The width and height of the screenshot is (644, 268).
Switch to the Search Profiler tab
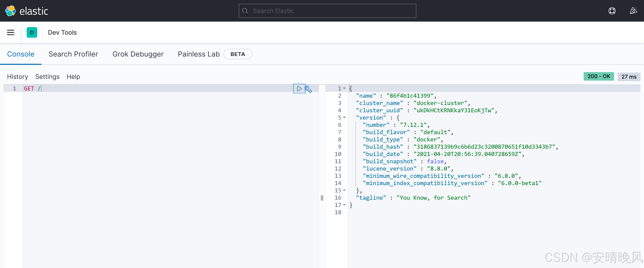[x=73, y=54]
